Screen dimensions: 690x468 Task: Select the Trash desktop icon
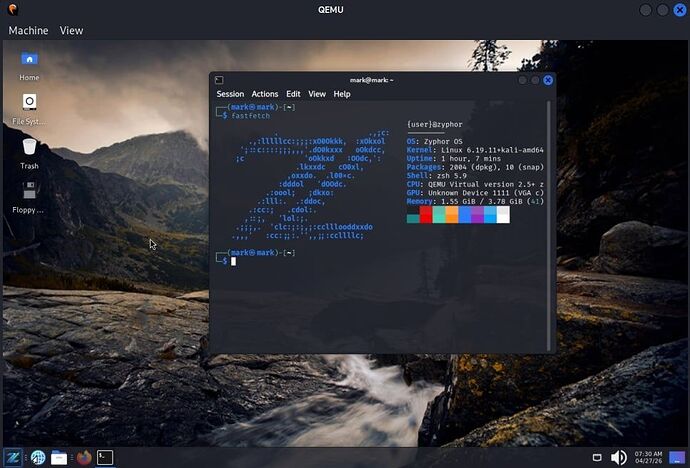click(x=29, y=154)
